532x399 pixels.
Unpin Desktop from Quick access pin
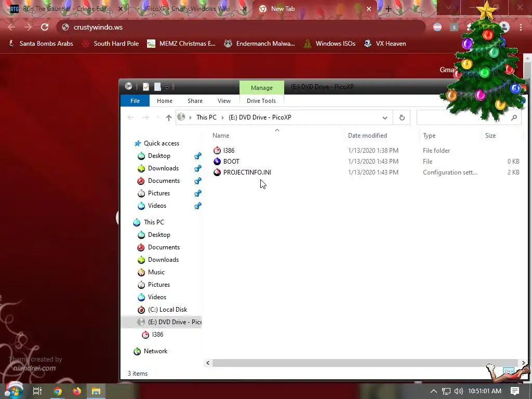(198, 156)
